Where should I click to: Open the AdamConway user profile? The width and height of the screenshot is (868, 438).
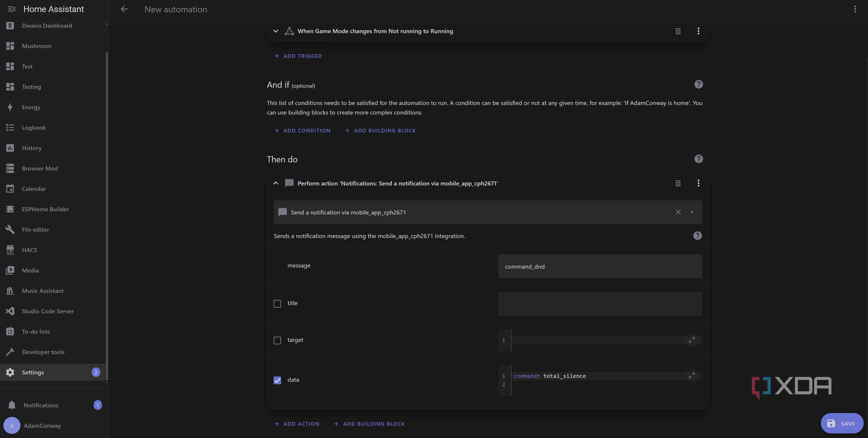point(53,426)
